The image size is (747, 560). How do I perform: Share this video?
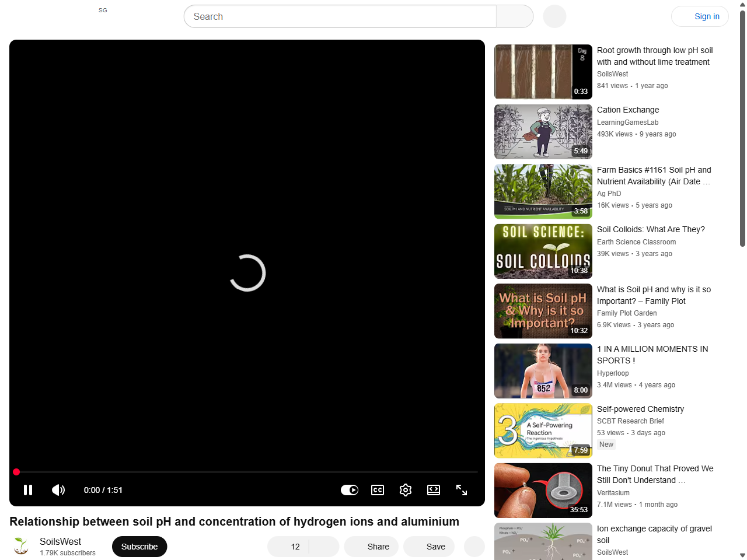371,547
